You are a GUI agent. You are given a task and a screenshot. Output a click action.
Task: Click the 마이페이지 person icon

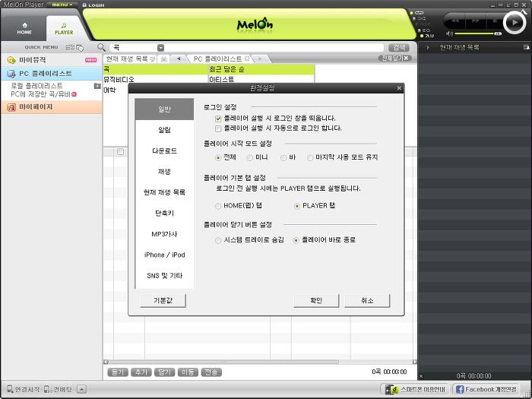tap(11, 108)
